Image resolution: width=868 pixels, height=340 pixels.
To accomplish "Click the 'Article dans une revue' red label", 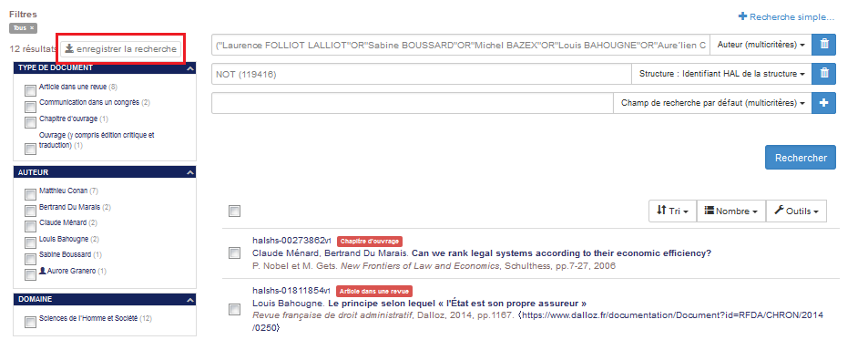I will click(x=374, y=291).
